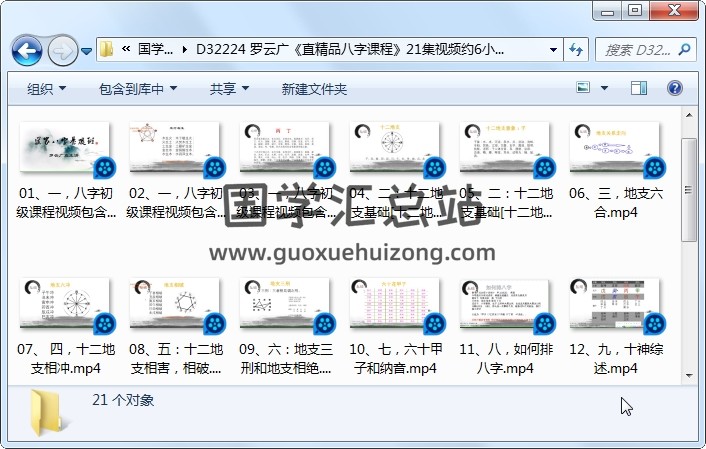
Task: Click media player badge on video 06
Action: (x=655, y=168)
